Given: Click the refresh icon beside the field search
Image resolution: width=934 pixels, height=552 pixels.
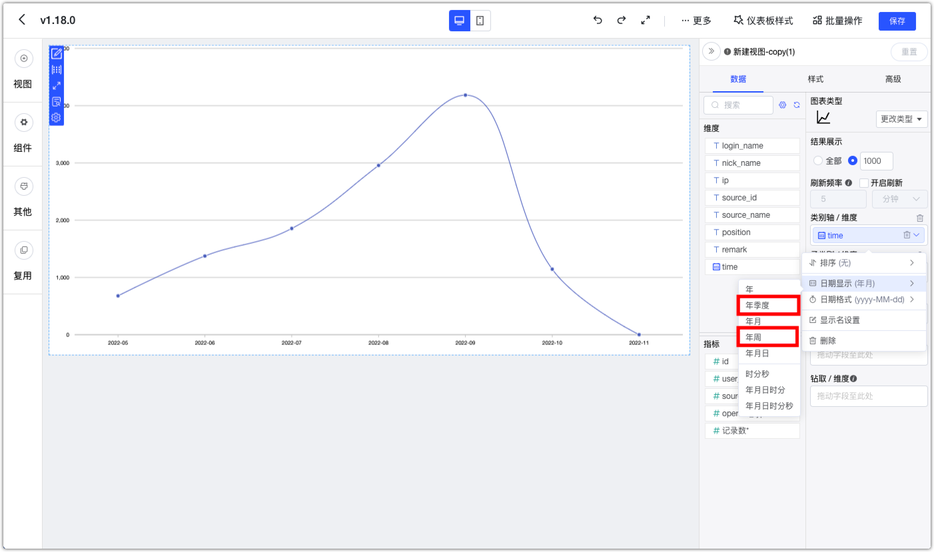Looking at the screenshot, I should pos(797,105).
